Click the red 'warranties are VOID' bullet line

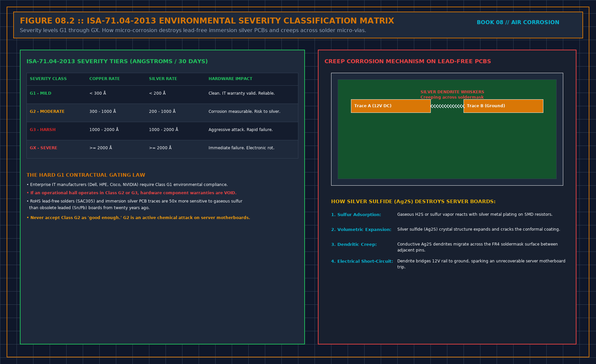tap(131, 193)
